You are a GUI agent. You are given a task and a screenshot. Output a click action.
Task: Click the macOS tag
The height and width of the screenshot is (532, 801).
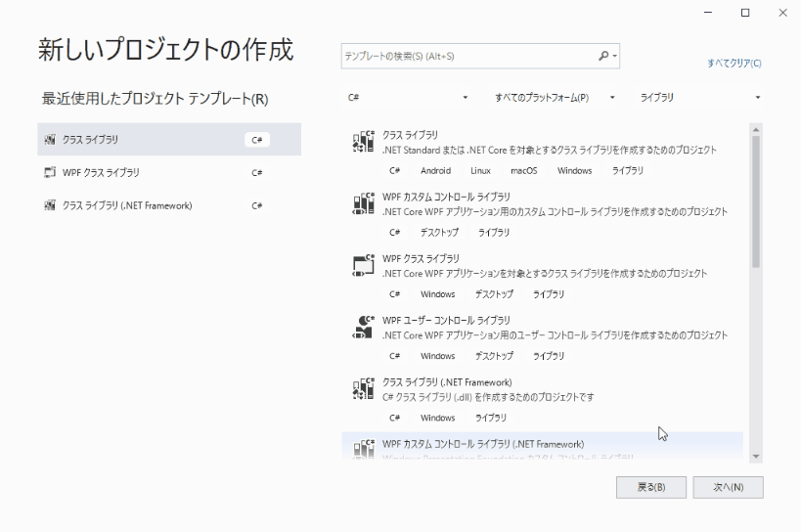523,171
